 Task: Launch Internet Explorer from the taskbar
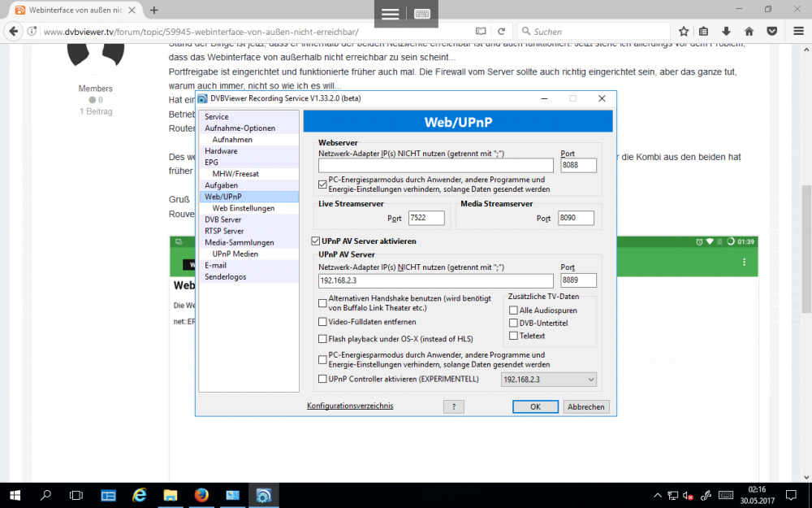140,496
